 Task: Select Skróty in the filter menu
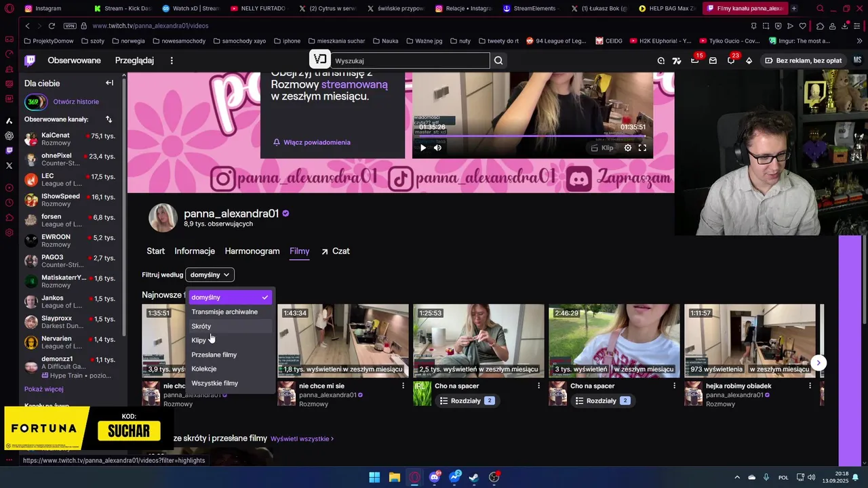coord(230,326)
